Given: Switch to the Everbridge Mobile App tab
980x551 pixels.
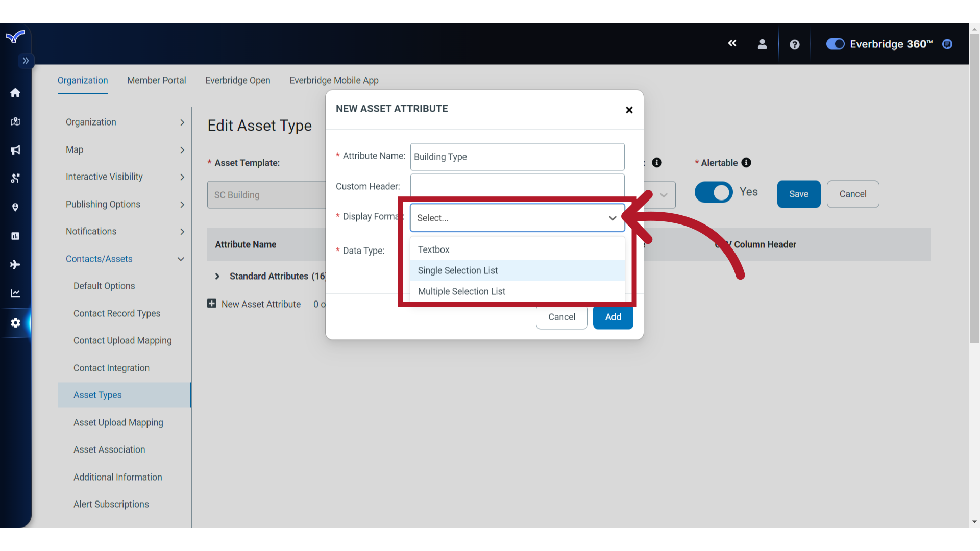Looking at the screenshot, I should [x=333, y=80].
